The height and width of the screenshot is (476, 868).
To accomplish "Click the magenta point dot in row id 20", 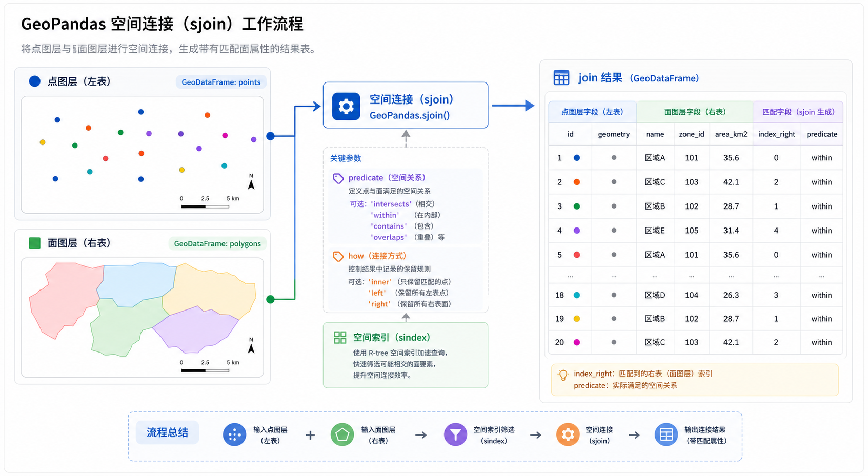I will pyautogui.click(x=577, y=342).
